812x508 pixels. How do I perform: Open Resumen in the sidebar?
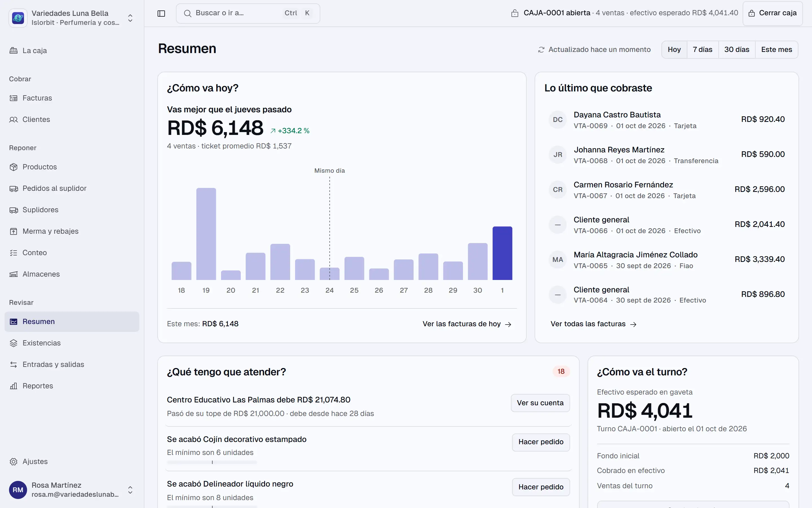coord(72,321)
